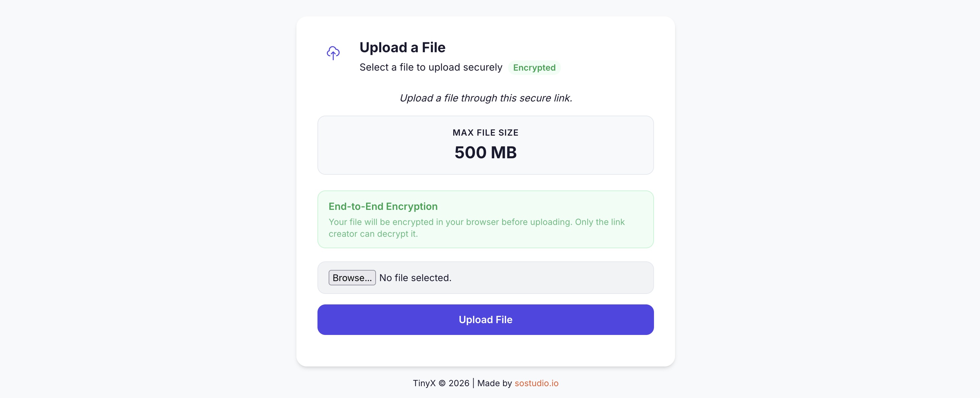Screen dimensions: 980x398
Task: Click the End-to-End Encryption green title
Action: coord(383,207)
